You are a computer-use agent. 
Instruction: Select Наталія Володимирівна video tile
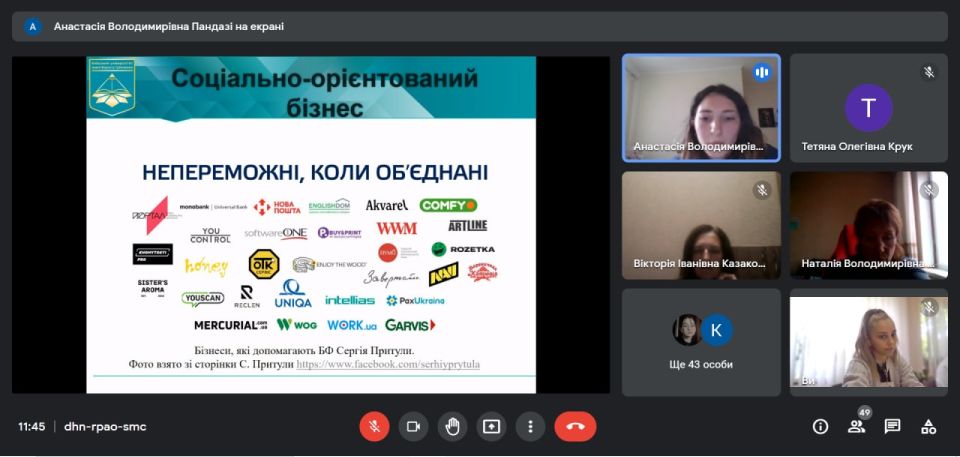coord(869,225)
